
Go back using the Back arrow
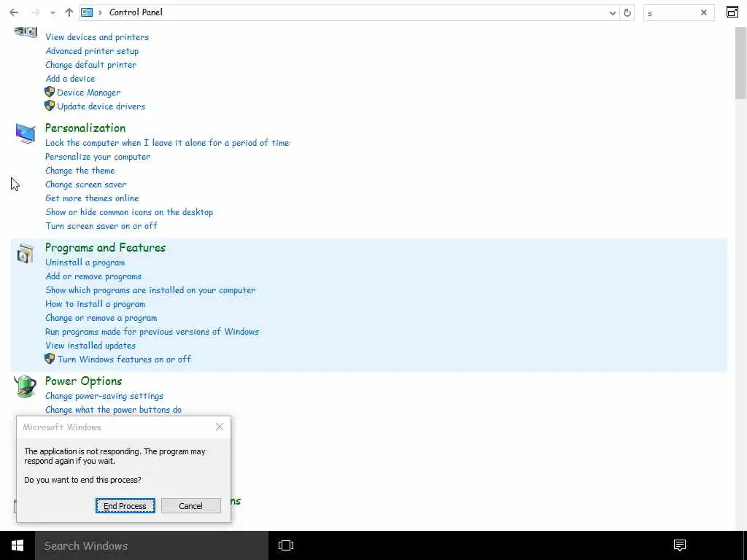pyautogui.click(x=15, y=13)
